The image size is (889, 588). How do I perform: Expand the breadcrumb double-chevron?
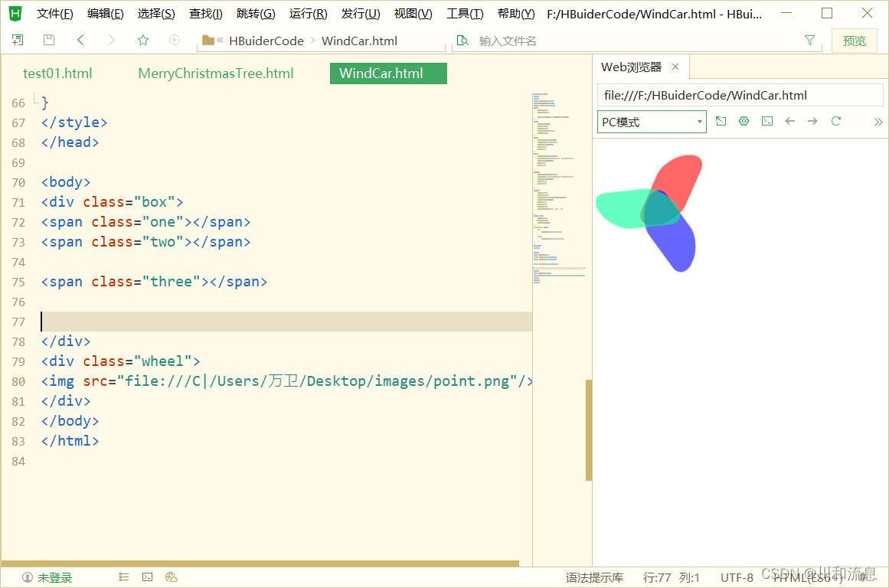pyautogui.click(x=220, y=41)
